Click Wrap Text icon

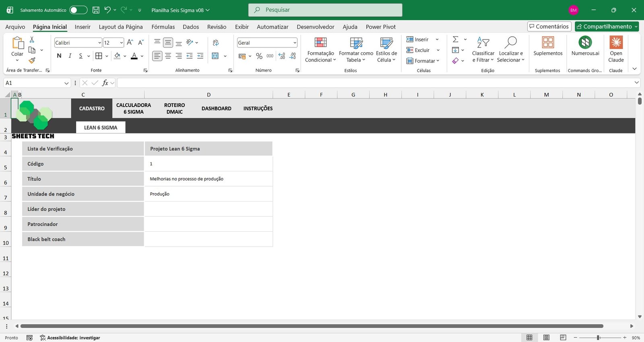(x=216, y=42)
